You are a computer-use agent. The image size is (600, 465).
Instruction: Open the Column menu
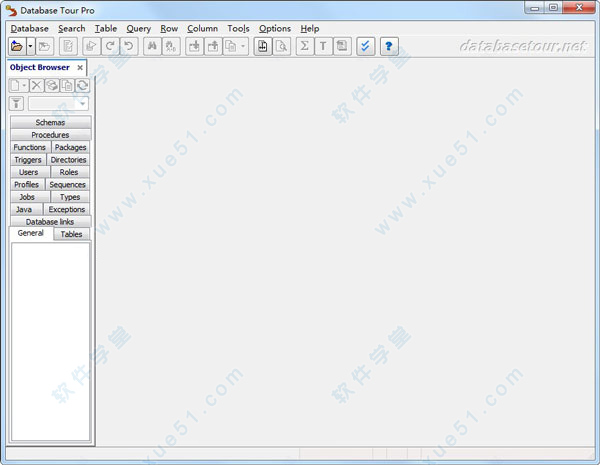[202, 29]
